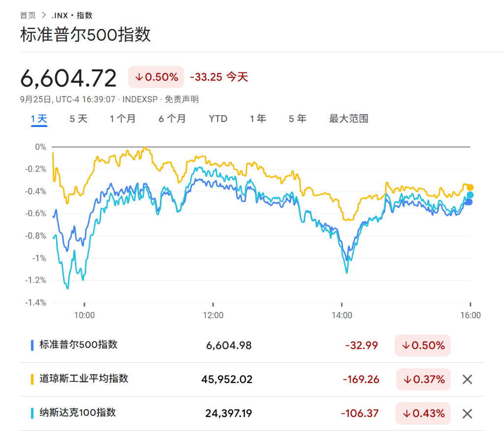Click the 14:00 time axis label
Viewport: 504px width, 435px height.
tap(342, 315)
